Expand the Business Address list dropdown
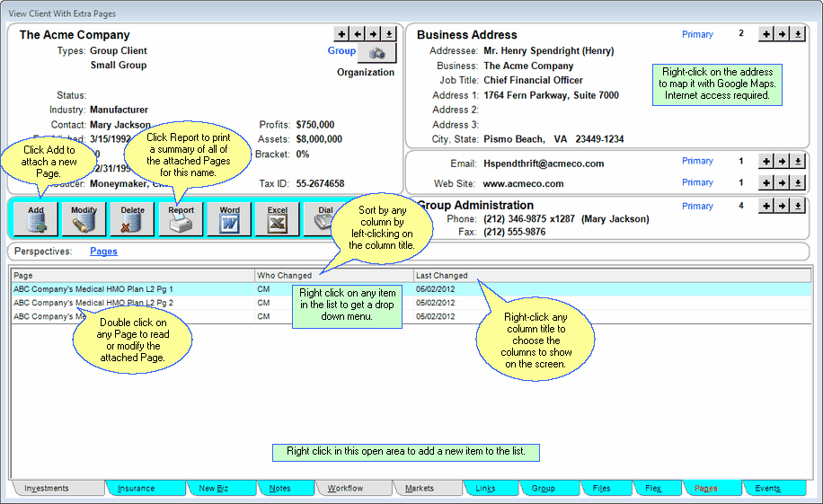This screenshot has width=823, height=504. 798,34
